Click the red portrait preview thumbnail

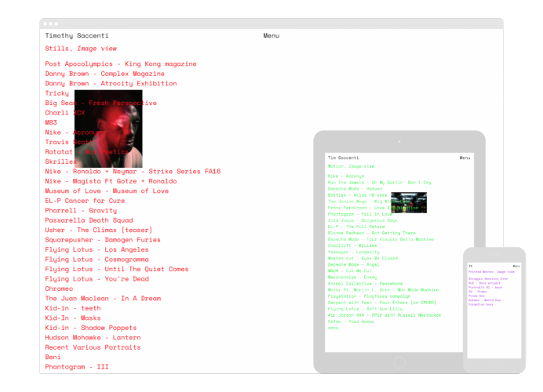tap(108, 129)
